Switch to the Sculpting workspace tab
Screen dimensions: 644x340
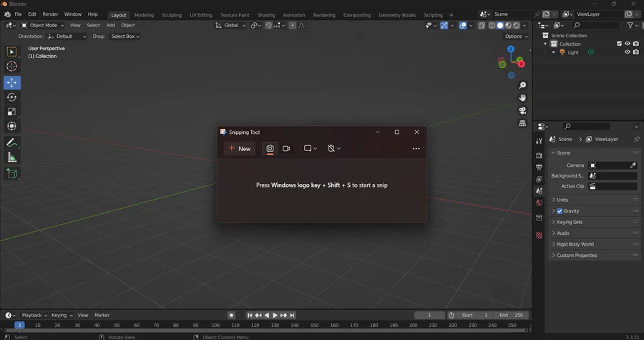(x=172, y=15)
